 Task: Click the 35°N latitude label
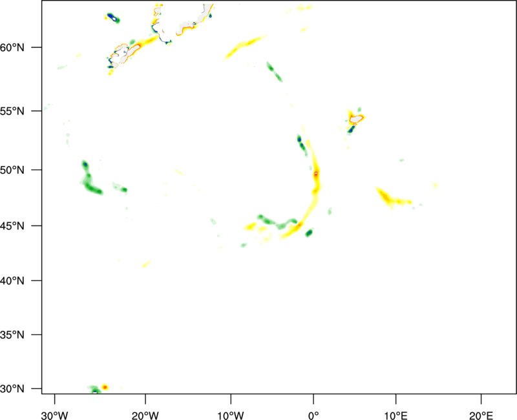(12, 335)
